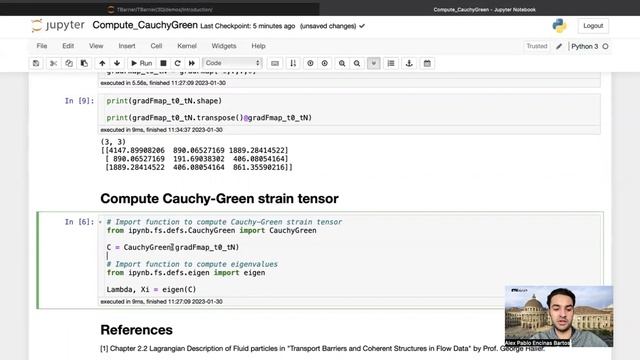Interrupt the kernel with the stop square

pos(163,63)
